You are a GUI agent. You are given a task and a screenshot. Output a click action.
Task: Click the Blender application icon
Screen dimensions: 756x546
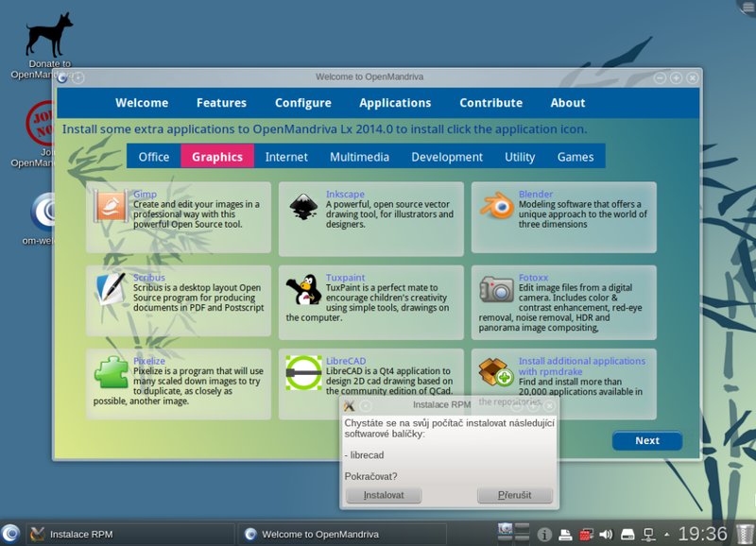tap(497, 206)
